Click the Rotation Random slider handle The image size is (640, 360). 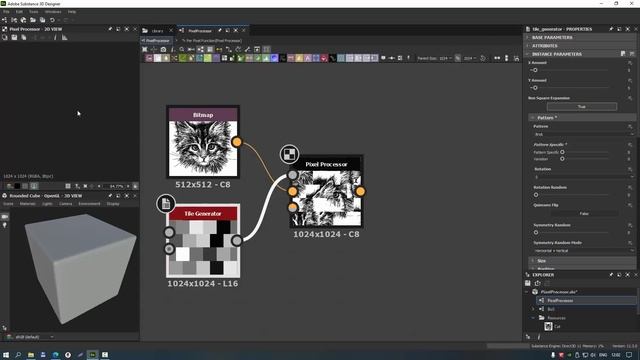[x=536, y=195]
